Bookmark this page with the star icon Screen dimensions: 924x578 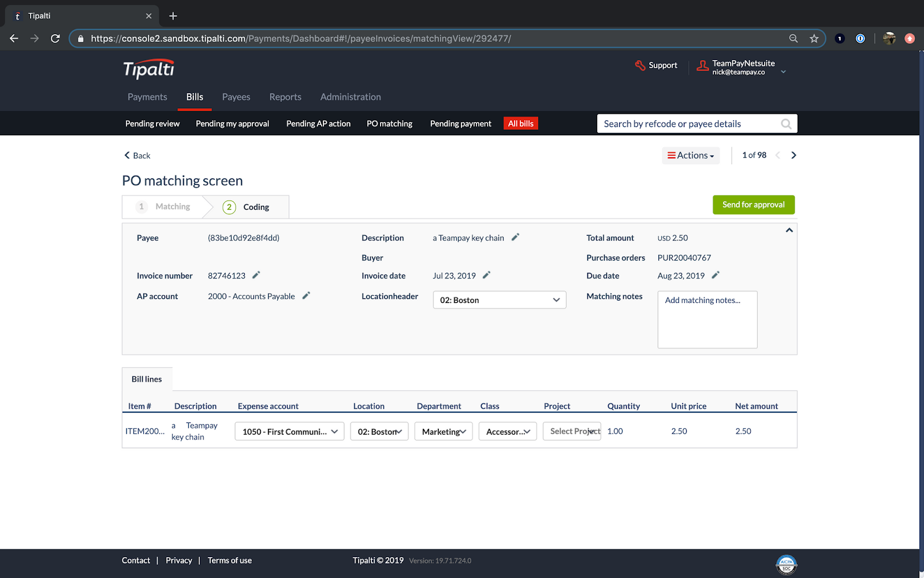814,38
